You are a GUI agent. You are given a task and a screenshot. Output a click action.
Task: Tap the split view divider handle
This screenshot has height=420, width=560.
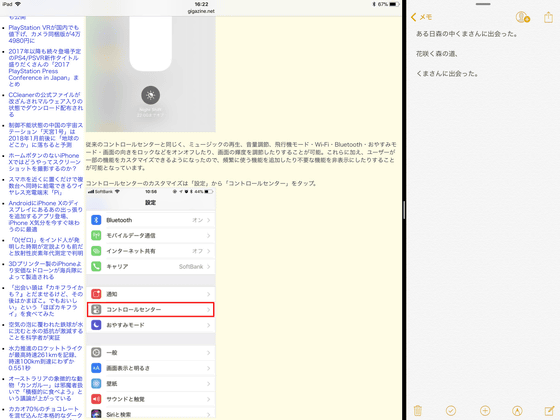point(404,210)
